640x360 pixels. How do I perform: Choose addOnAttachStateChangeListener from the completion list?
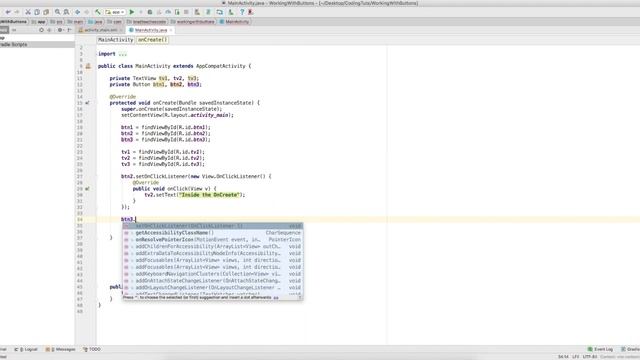coord(213,281)
